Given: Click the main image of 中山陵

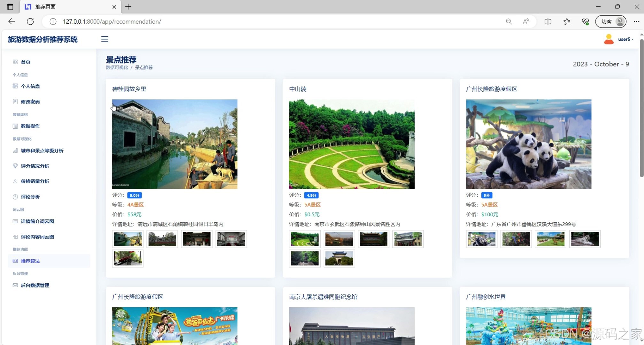Looking at the screenshot, I should 352,144.
